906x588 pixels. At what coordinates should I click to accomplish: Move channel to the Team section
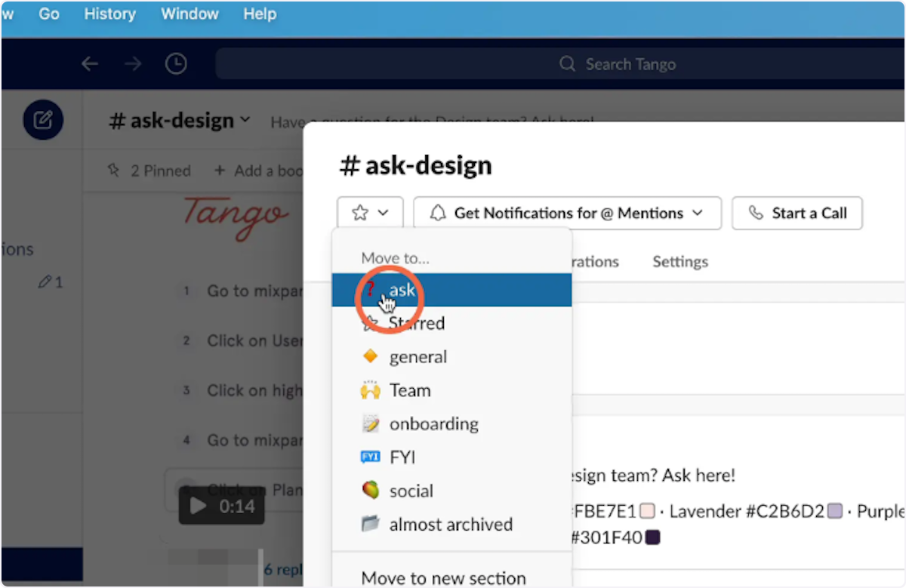pos(451,390)
